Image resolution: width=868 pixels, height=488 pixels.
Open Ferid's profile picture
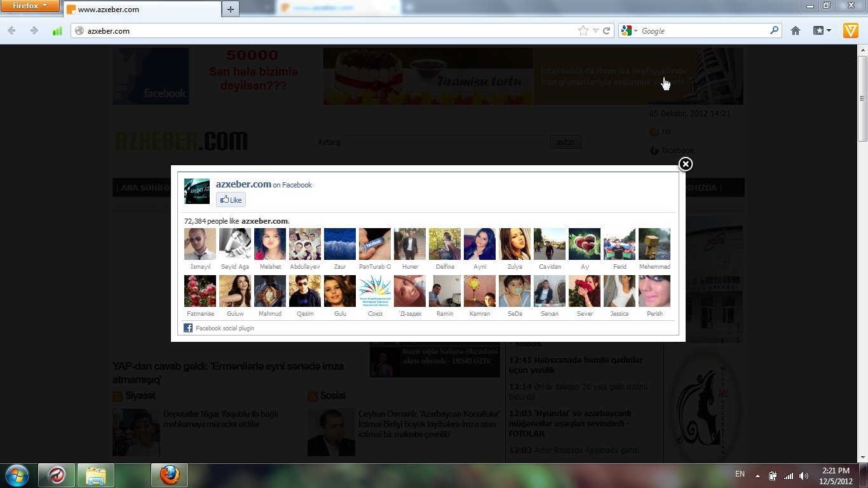pos(620,244)
